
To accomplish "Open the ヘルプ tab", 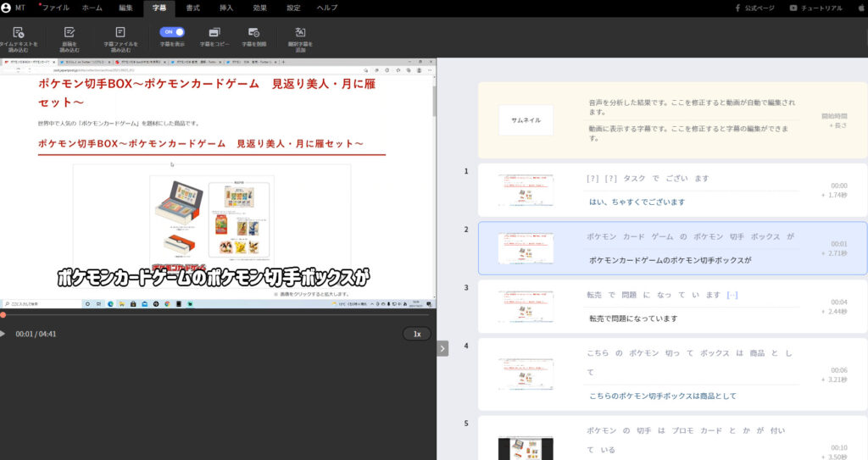I will 327,8.
